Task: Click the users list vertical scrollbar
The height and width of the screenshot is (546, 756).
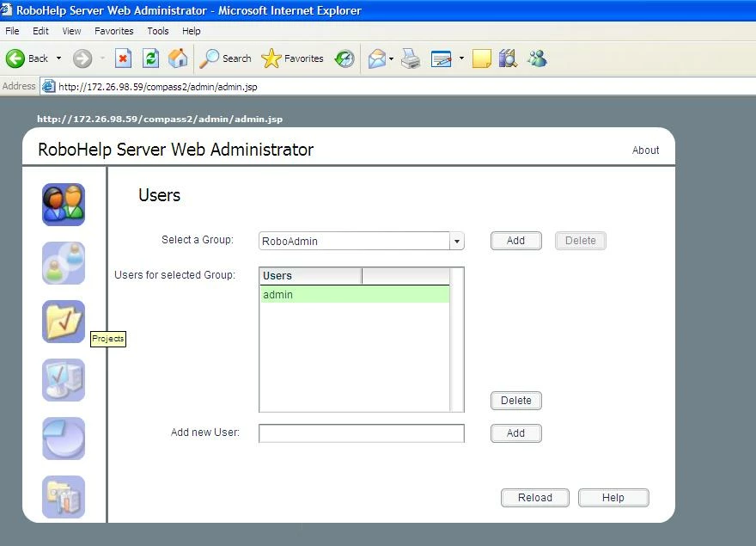Action: pos(456,340)
